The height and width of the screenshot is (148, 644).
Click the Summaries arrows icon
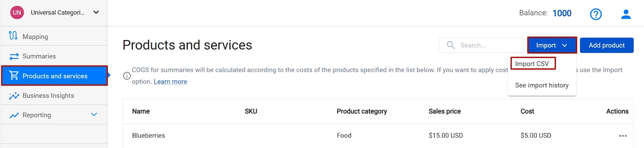14,56
